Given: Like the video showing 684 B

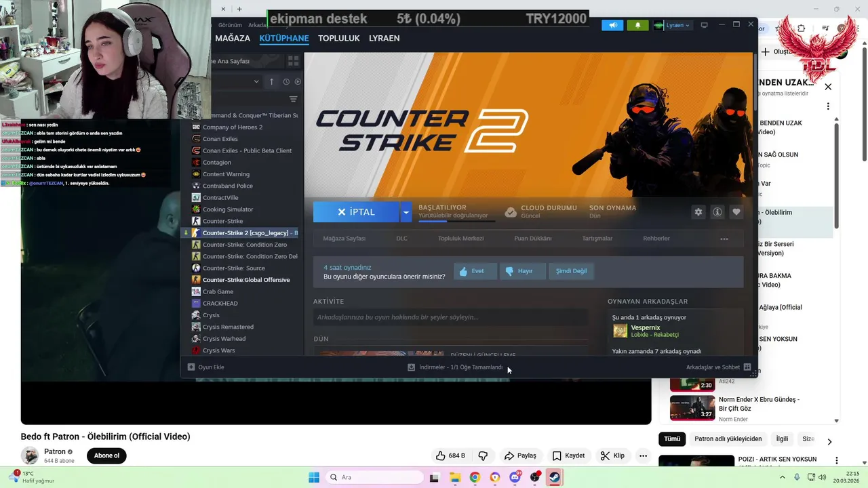Looking at the screenshot, I should coord(451,455).
